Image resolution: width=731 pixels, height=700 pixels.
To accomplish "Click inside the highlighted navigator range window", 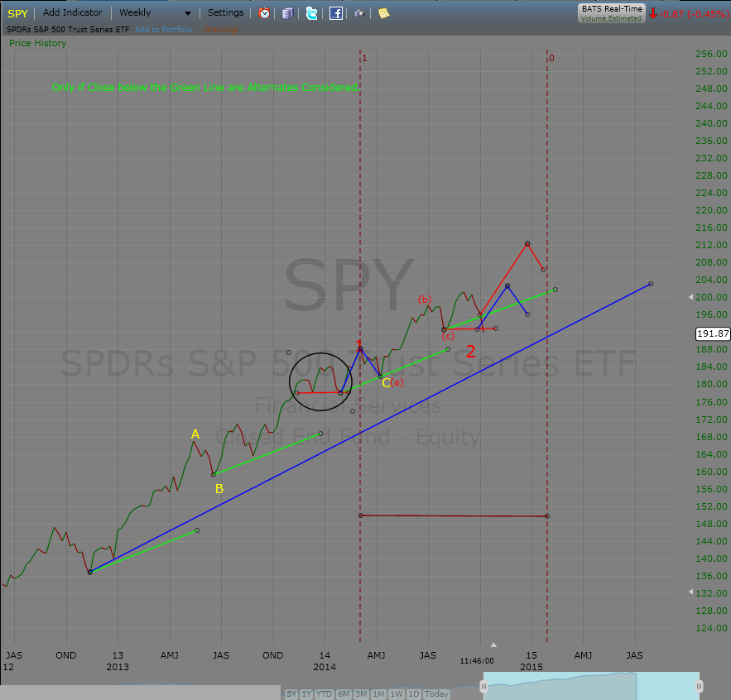I will (x=592, y=686).
